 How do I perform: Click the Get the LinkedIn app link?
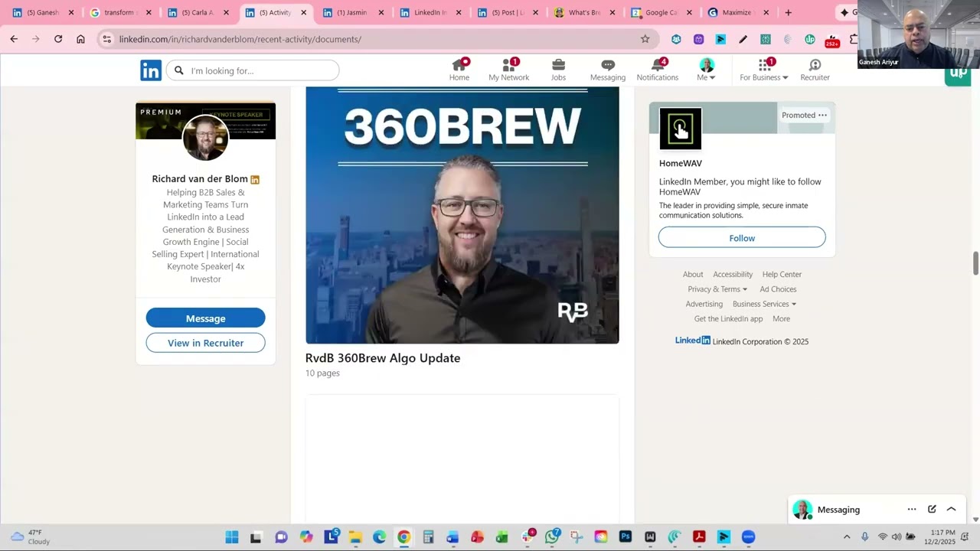coord(728,319)
